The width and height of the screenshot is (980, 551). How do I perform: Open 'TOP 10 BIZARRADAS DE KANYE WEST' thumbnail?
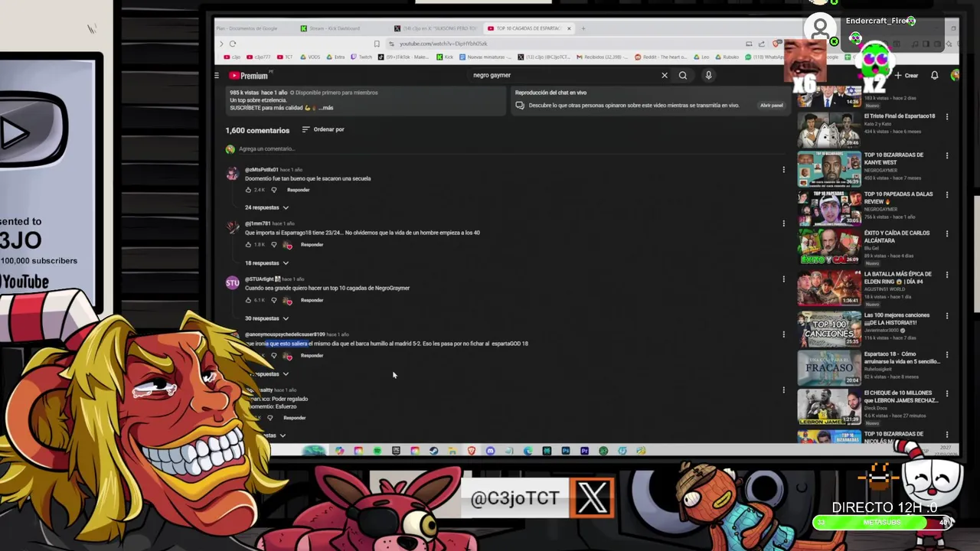(x=829, y=169)
